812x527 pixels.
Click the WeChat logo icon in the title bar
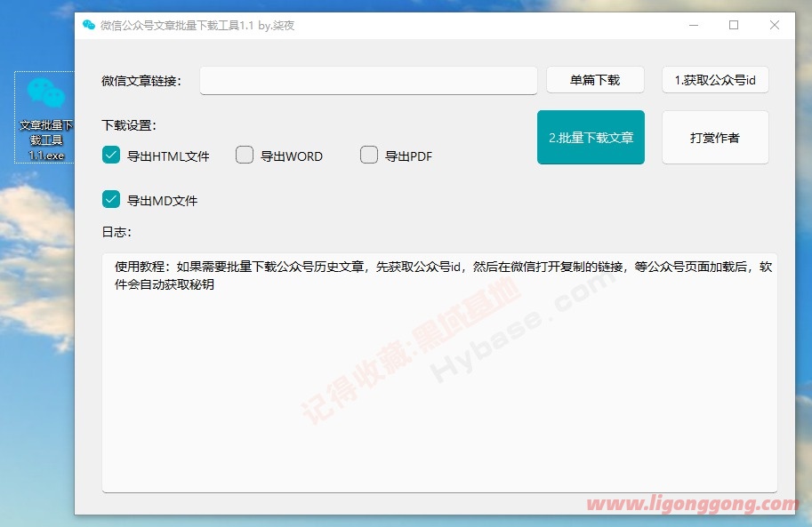point(88,25)
